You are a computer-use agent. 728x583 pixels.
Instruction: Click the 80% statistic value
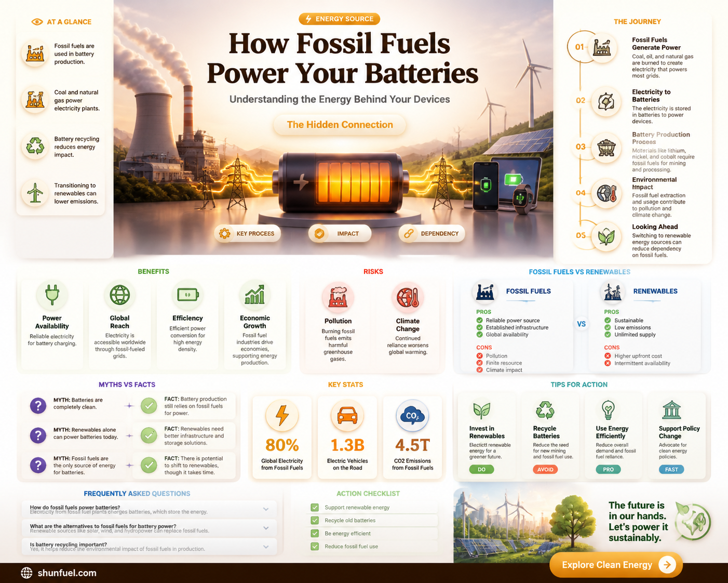[282, 445]
